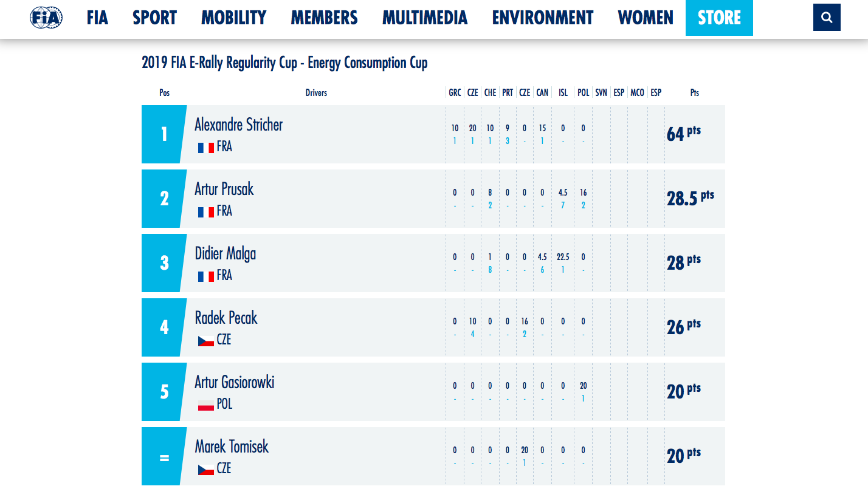This screenshot has width=868, height=489.
Task: Open the STORE tab
Action: click(719, 18)
